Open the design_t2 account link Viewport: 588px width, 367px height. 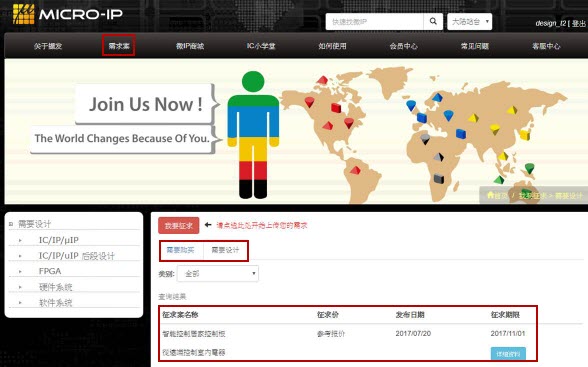click(551, 23)
